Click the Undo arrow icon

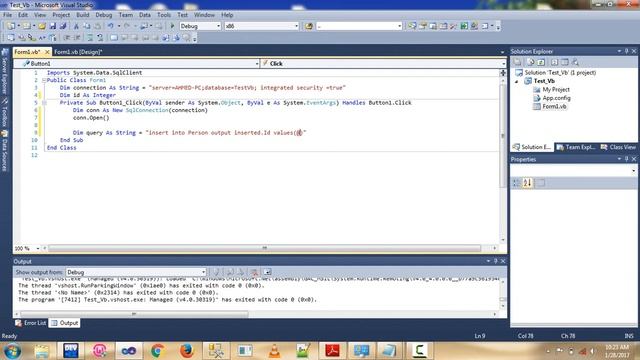coord(111,26)
